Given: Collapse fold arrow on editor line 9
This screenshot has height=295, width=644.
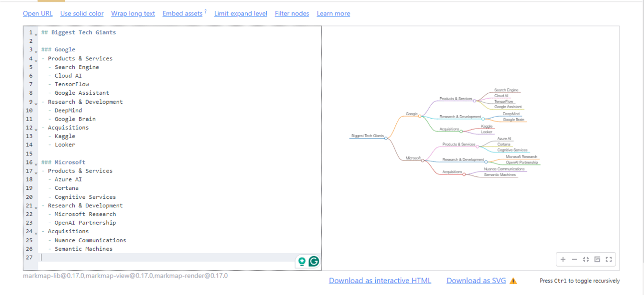Looking at the screenshot, I should coord(36,103).
